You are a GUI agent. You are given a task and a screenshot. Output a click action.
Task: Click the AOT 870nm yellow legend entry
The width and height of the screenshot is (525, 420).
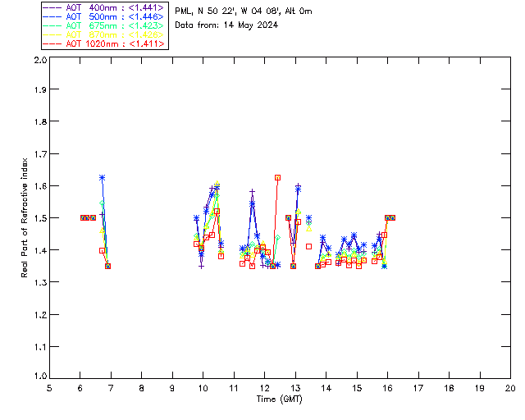104,34
